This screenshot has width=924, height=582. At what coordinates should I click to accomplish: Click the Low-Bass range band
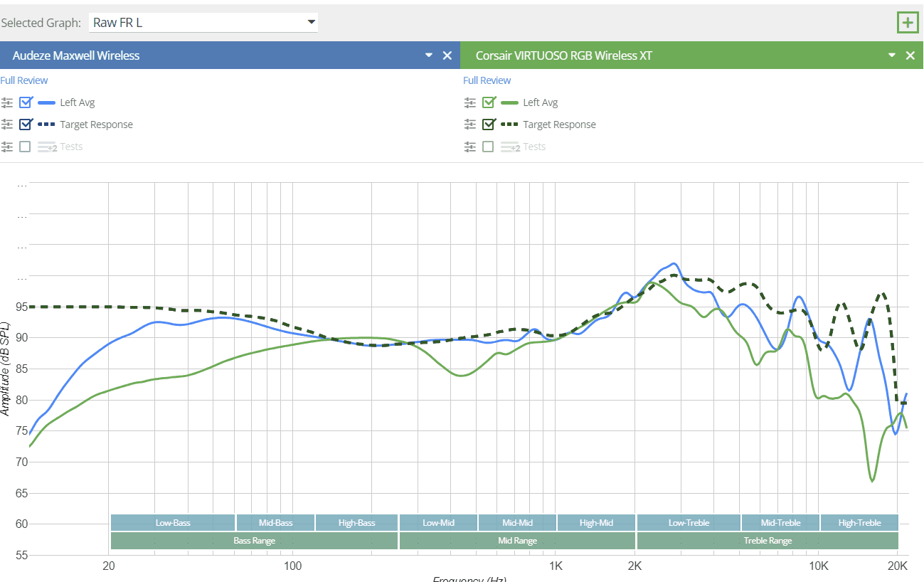tap(173, 523)
